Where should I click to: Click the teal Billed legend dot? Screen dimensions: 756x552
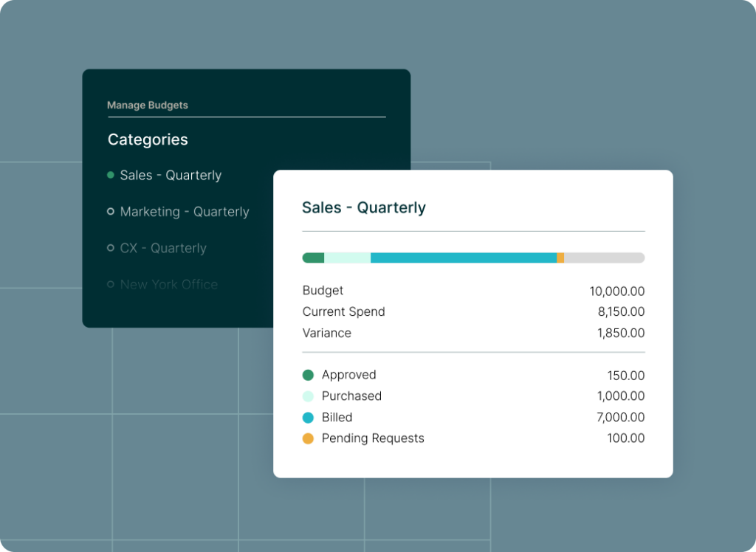[x=309, y=417]
